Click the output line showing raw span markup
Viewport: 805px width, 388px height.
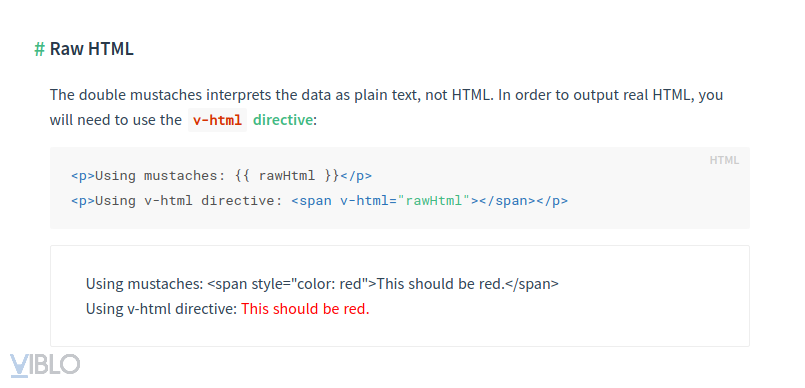pos(322,284)
